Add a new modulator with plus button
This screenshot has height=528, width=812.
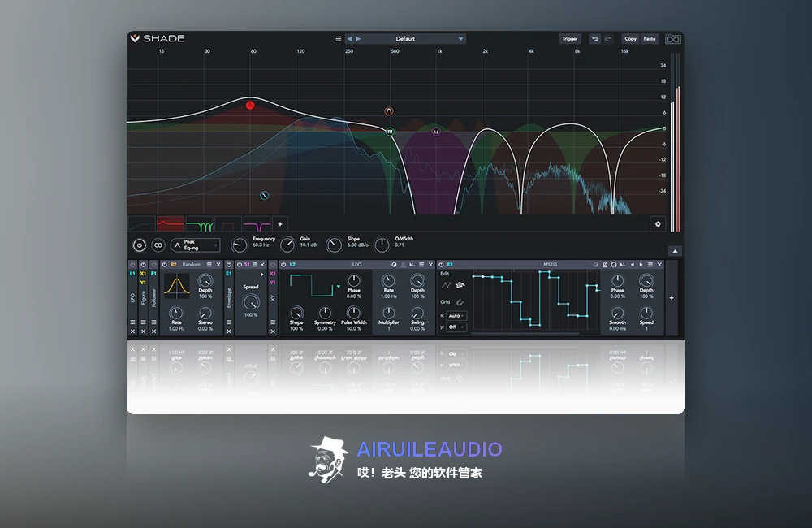click(x=672, y=298)
